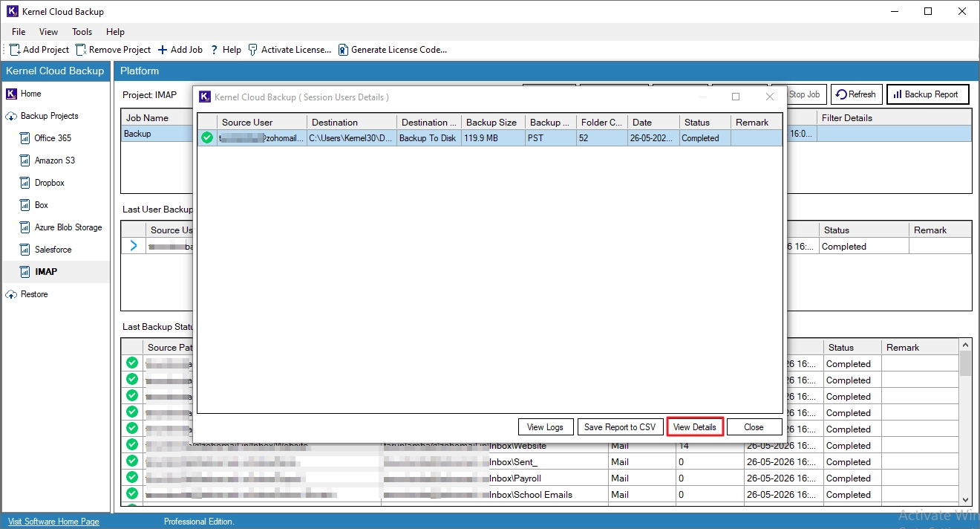980x529 pixels.
Task: Open the View menu
Action: coord(49,32)
